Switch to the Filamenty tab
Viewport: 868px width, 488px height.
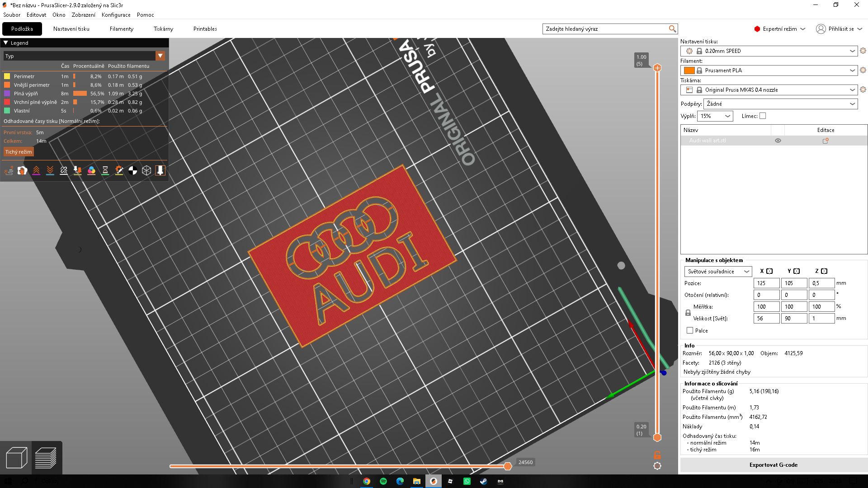coord(122,29)
